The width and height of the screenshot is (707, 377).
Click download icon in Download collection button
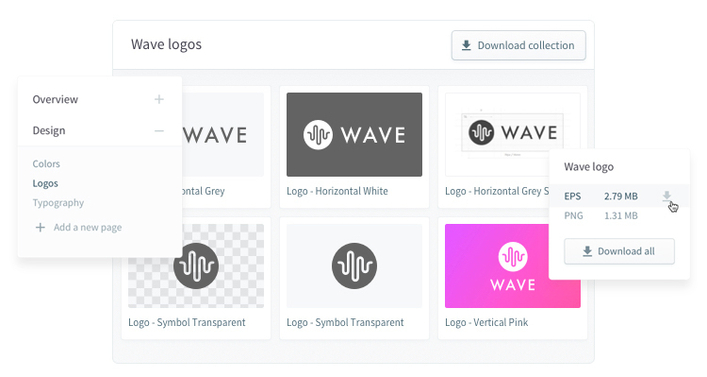pyautogui.click(x=466, y=45)
